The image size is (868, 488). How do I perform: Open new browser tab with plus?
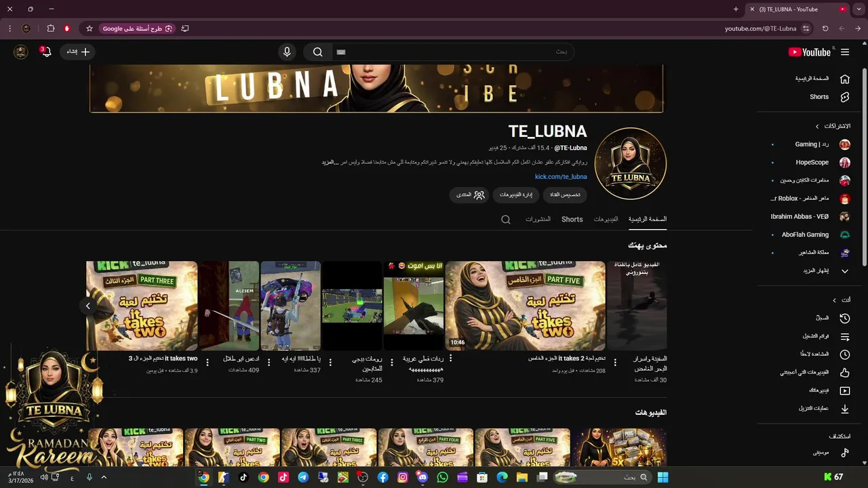pyautogui.click(x=736, y=9)
